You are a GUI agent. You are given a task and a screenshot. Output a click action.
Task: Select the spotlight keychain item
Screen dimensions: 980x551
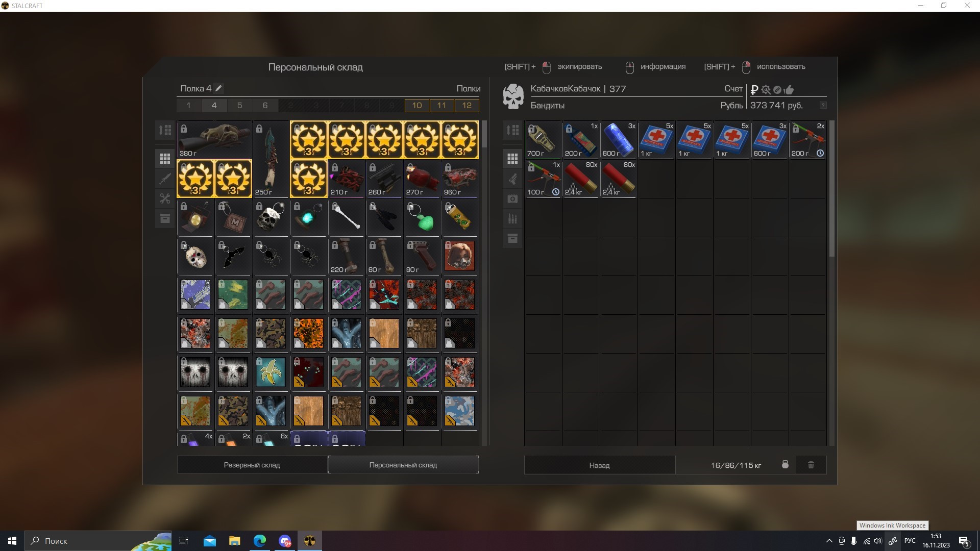(195, 217)
